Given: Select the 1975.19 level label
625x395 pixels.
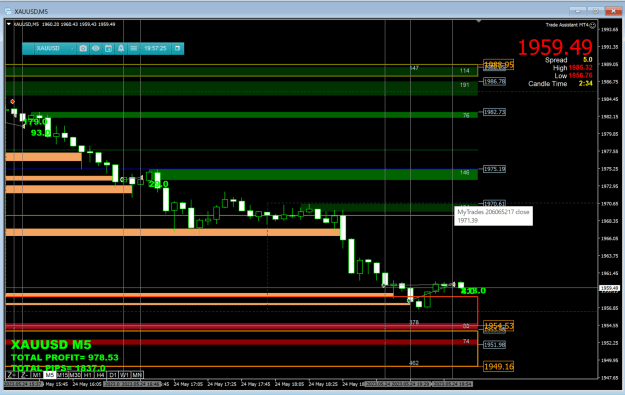Looking at the screenshot, I should click(x=494, y=169).
